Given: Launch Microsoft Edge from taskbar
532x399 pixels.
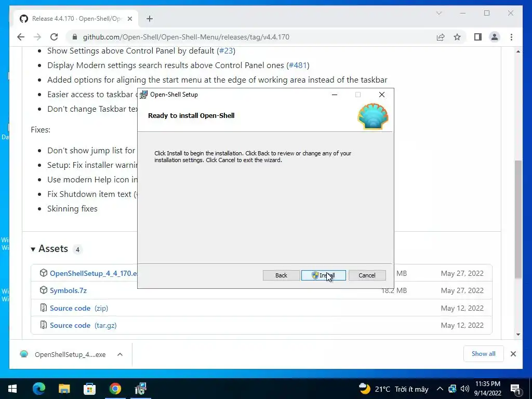Looking at the screenshot, I should click(38, 389).
